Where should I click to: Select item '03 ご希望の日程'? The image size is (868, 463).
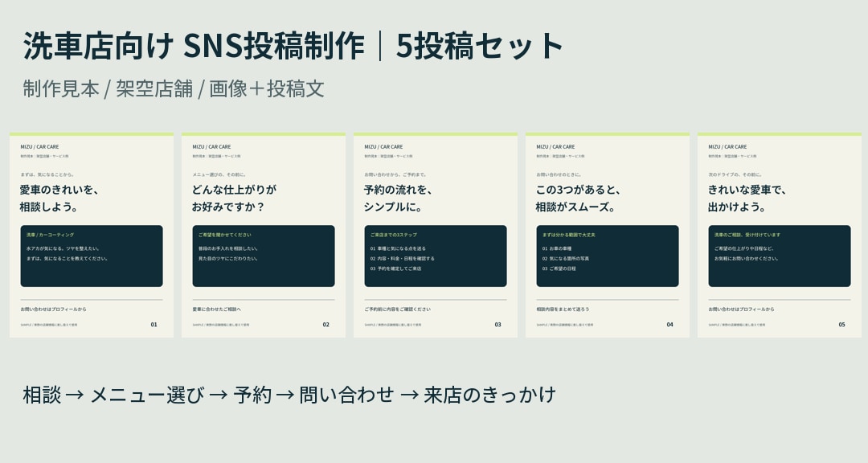coord(559,268)
